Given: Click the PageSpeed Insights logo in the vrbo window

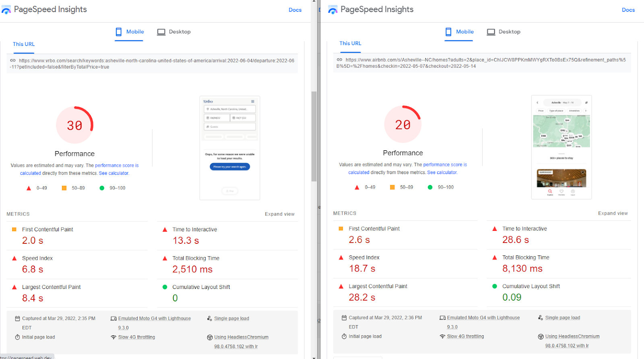Looking at the screenshot, I should point(6,10).
